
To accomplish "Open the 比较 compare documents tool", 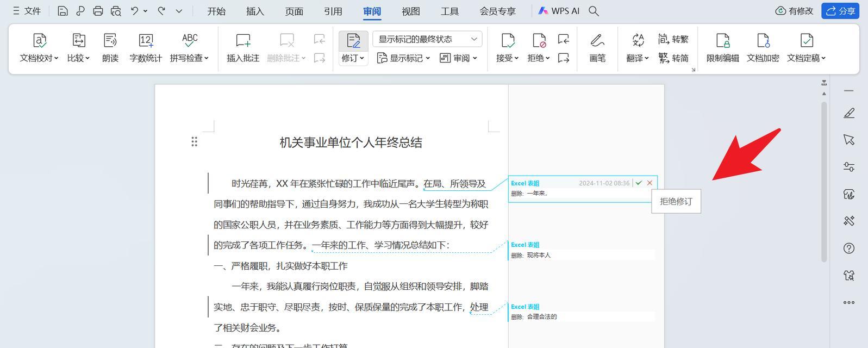I will click(79, 48).
